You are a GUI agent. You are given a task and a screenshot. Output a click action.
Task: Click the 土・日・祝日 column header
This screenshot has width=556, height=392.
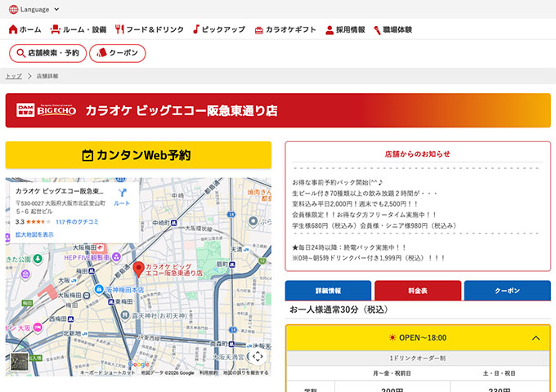[x=500, y=373]
